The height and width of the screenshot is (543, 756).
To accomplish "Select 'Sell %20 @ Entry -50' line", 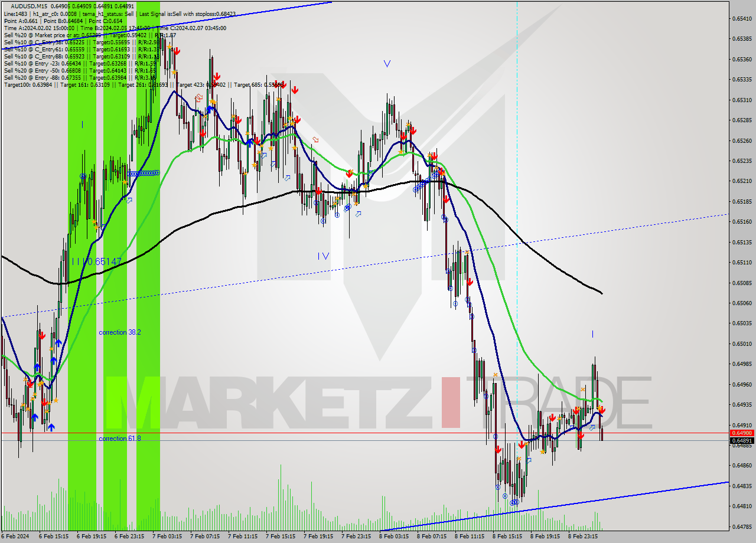I will [x=80, y=70].
